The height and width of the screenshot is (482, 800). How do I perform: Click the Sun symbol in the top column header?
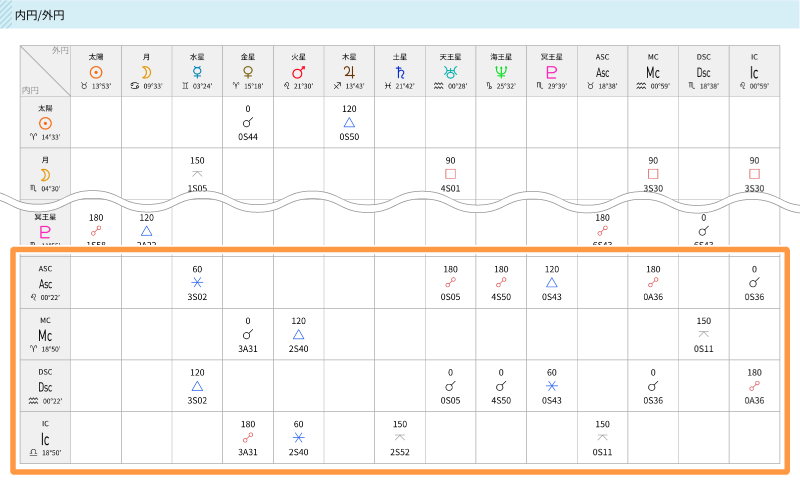point(96,73)
